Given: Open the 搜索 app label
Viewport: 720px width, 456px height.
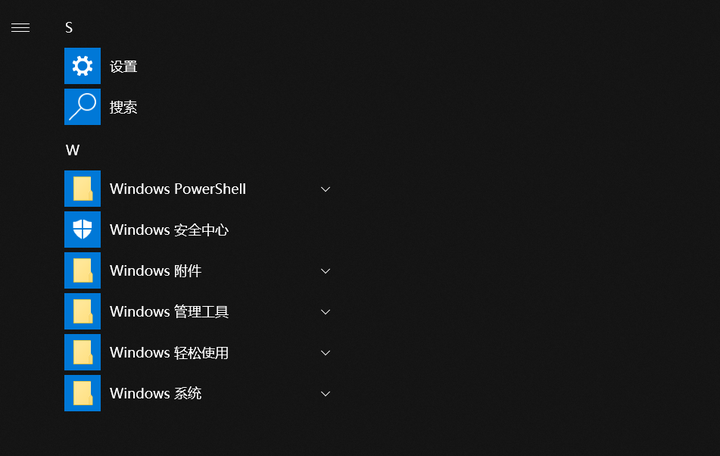Looking at the screenshot, I should click(x=124, y=107).
